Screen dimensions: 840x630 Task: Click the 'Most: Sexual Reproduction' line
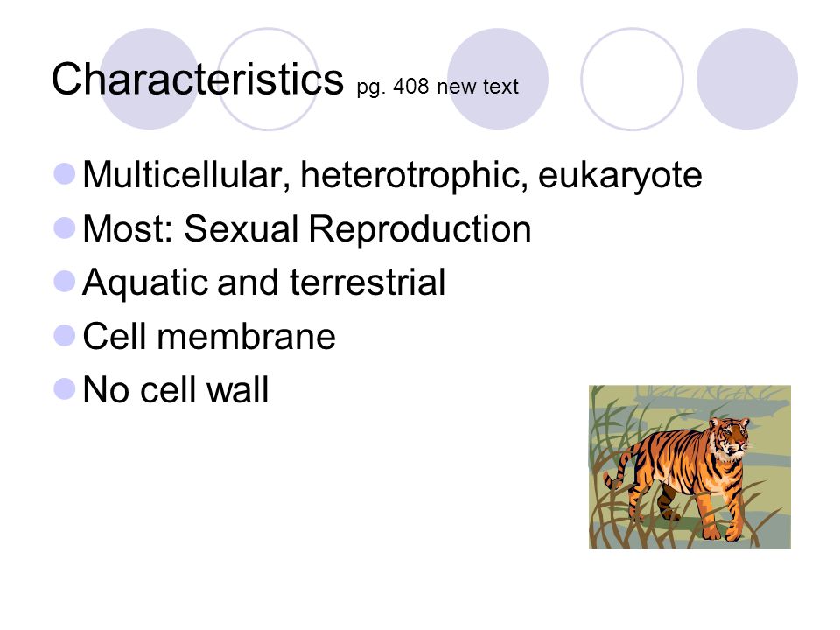(x=307, y=228)
